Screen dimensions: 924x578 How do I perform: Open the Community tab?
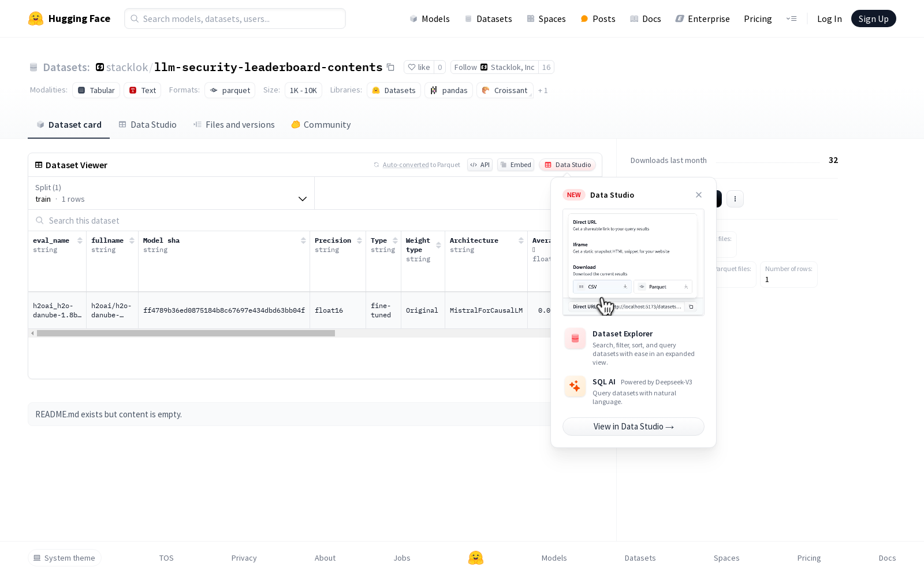(321, 125)
